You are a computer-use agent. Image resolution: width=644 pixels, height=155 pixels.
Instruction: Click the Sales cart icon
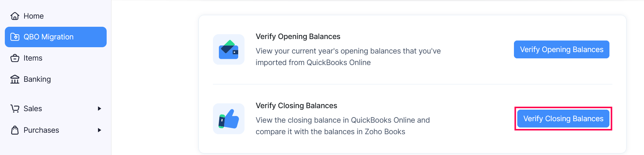tap(15, 109)
